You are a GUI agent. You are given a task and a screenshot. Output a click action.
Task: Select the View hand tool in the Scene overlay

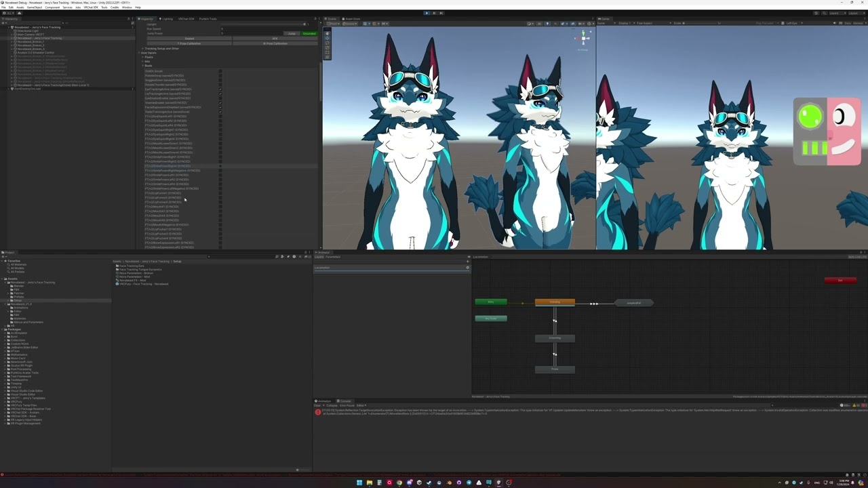[x=327, y=33]
